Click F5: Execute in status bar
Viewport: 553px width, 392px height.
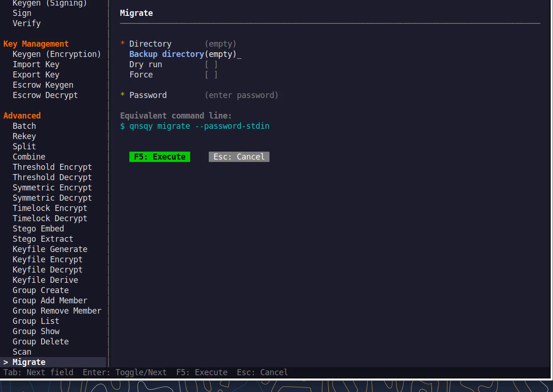tap(202, 372)
